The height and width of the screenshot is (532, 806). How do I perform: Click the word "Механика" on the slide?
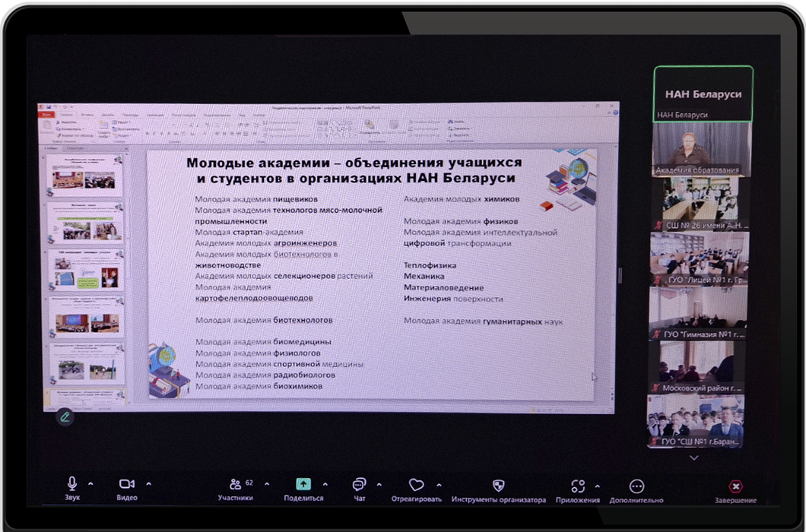coord(424,276)
